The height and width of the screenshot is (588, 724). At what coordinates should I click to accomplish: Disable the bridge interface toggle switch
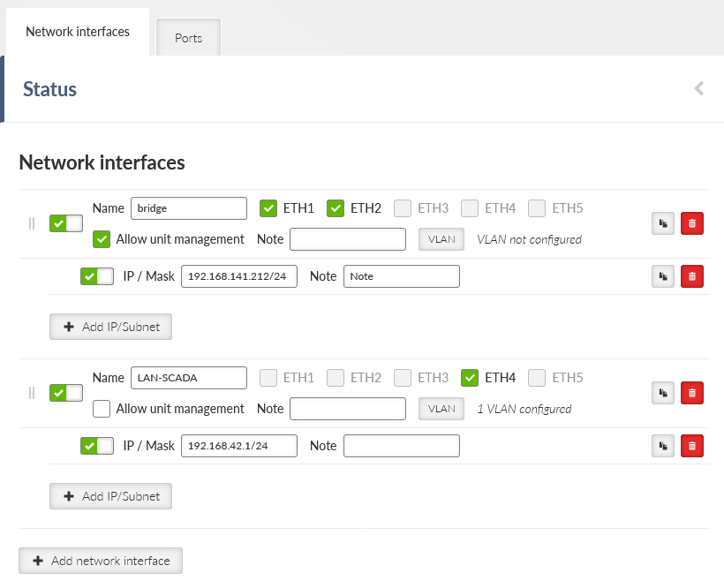pyautogui.click(x=66, y=223)
